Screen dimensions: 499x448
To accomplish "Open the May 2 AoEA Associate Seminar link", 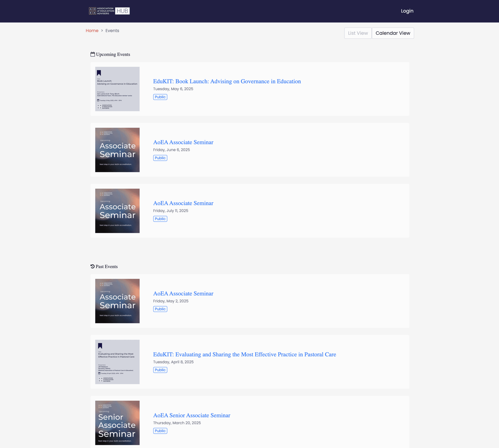I will [x=183, y=293].
